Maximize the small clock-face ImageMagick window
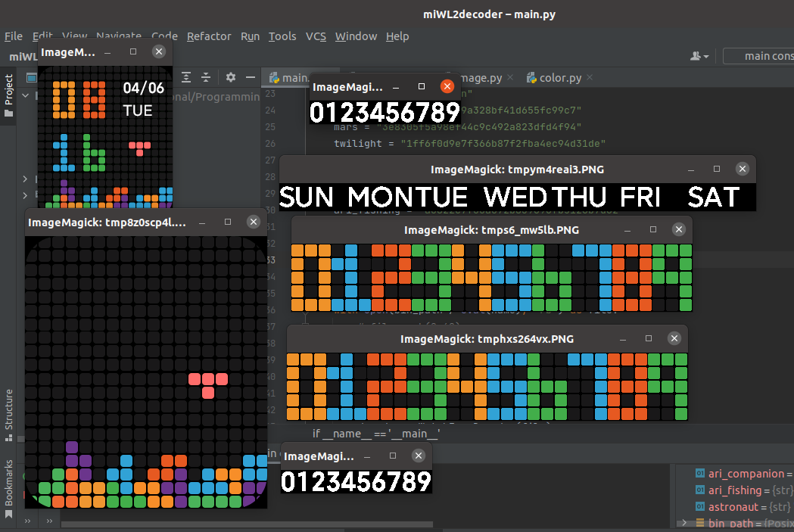The image size is (794, 532). 132,51
